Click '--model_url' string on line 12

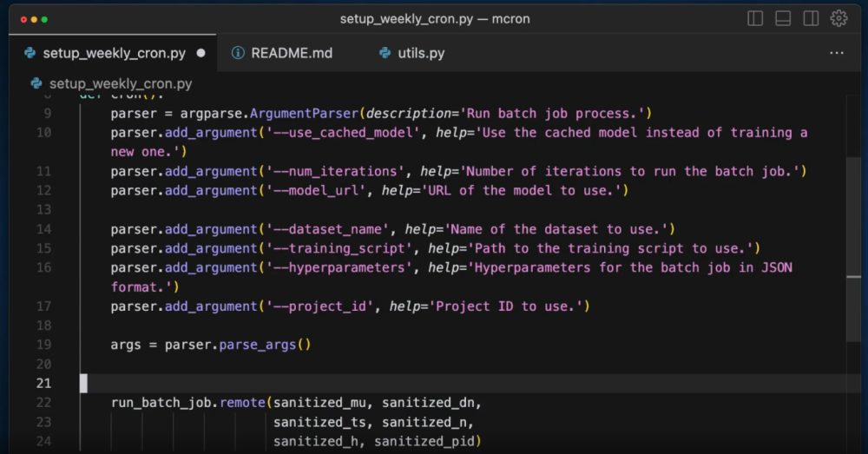(x=316, y=190)
